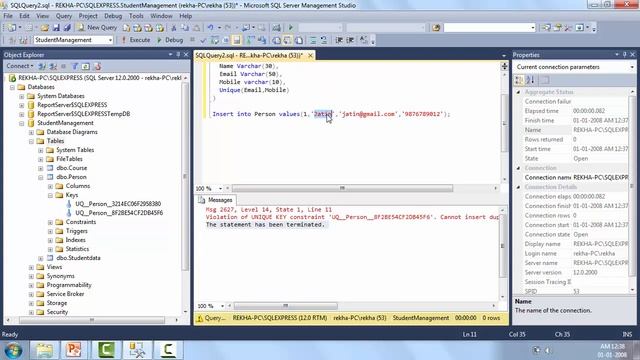Click the Alphabetical sort icon in Properties
Image resolution: width=640 pixels, height=360 pixels.
click(530, 80)
